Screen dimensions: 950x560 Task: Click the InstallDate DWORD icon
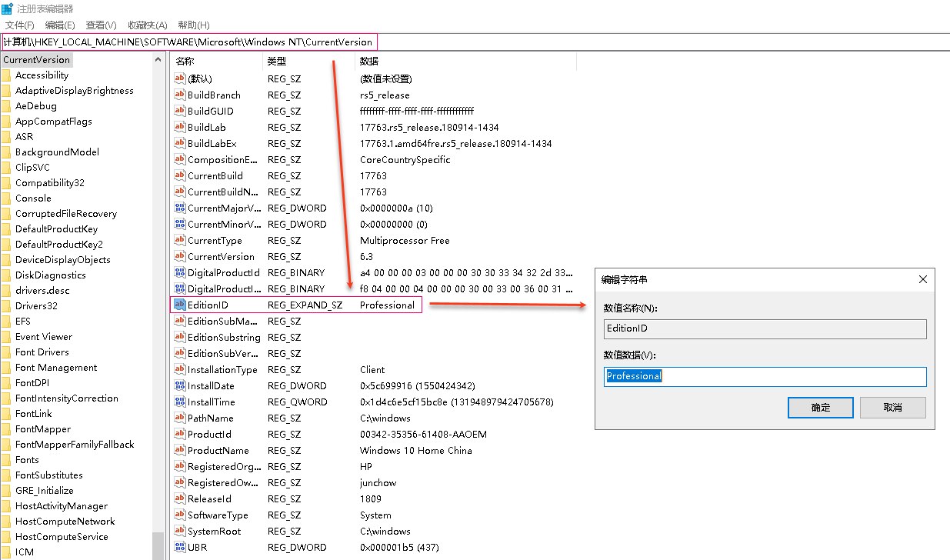180,385
